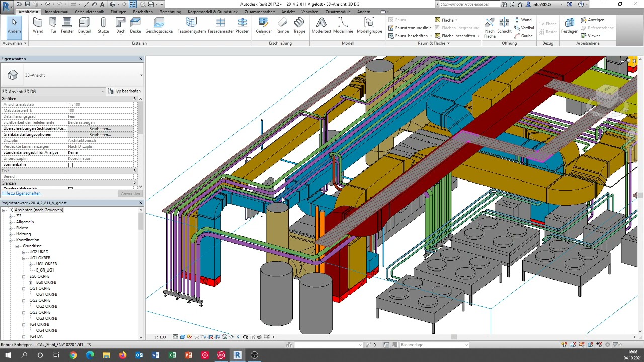Select the Decke ceiling tool
Image resolution: width=644 pixels, height=362 pixels.
coord(135,25)
